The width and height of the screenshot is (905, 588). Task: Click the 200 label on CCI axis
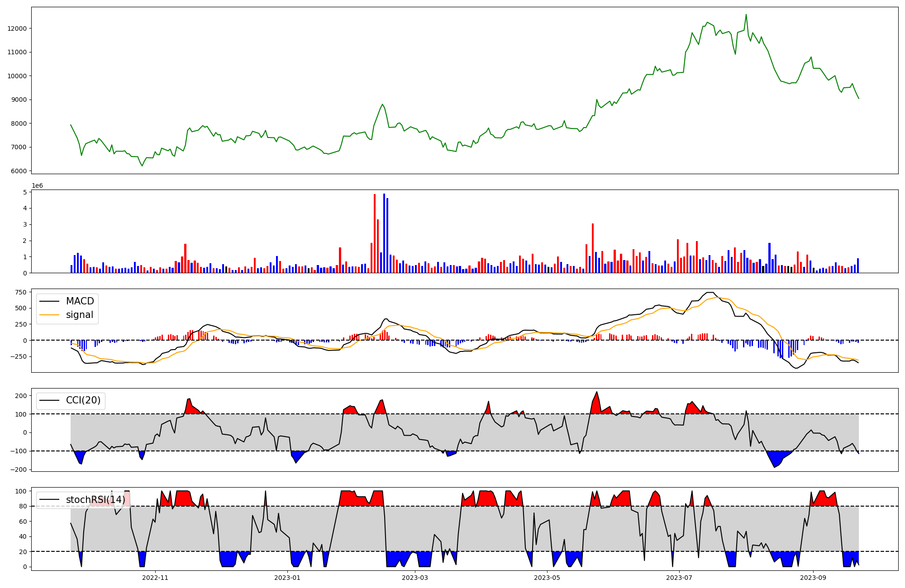pyautogui.click(x=21, y=396)
